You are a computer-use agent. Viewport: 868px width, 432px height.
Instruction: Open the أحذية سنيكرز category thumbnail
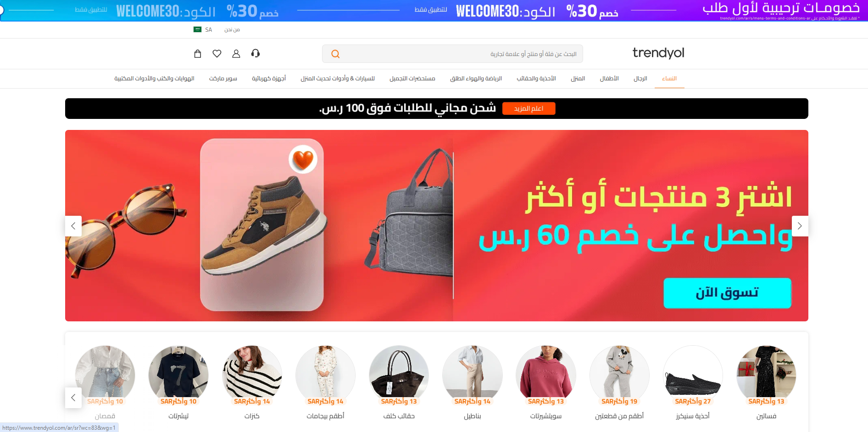coord(693,382)
